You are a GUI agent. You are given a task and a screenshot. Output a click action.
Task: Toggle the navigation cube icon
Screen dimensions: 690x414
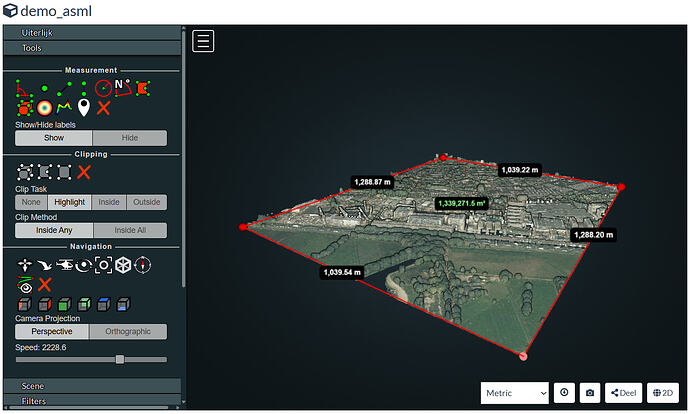123,265
